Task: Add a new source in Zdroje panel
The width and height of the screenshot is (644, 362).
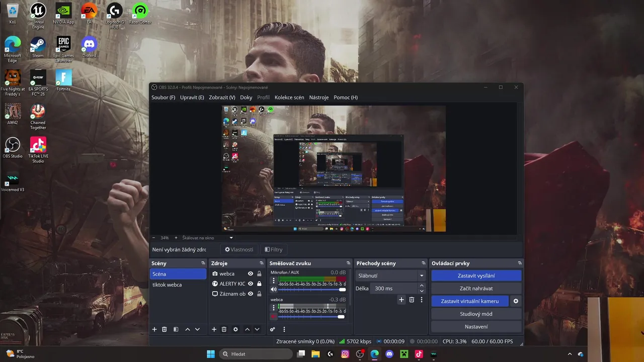Action: click(214, 329)
